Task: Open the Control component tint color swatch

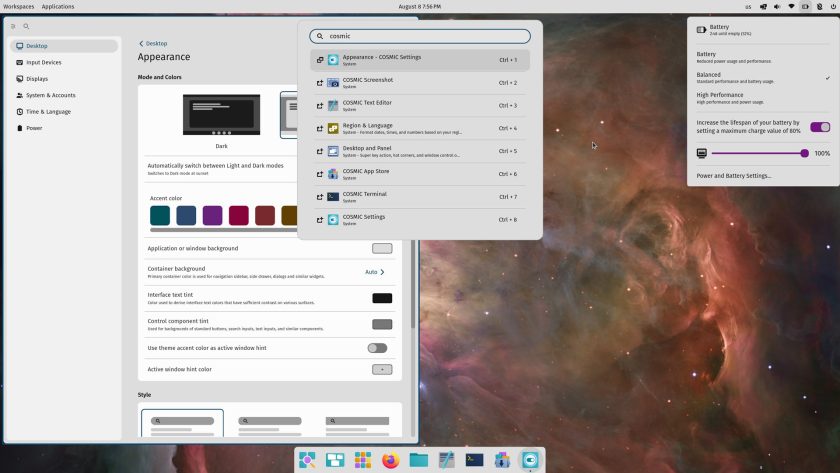Action: (x=382, y=325)
